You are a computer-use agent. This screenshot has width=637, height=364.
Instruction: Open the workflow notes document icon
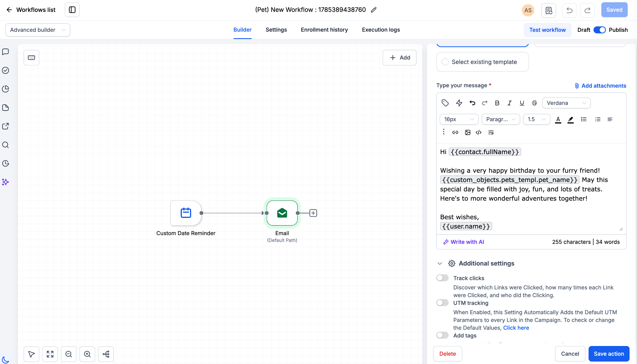(549, 10)
